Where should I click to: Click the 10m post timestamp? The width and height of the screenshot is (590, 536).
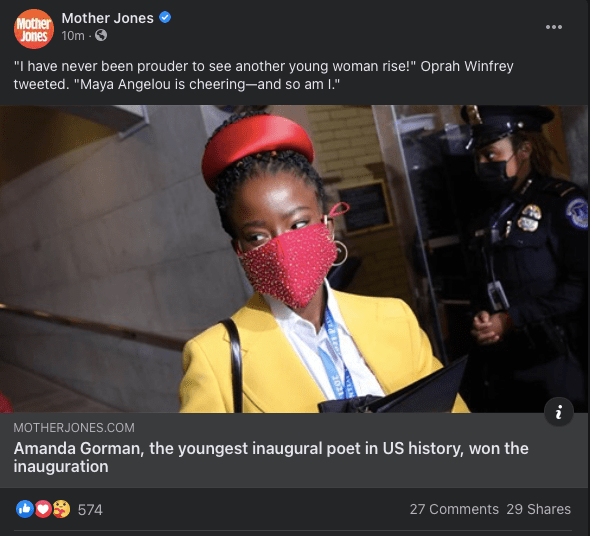point(73,36)
